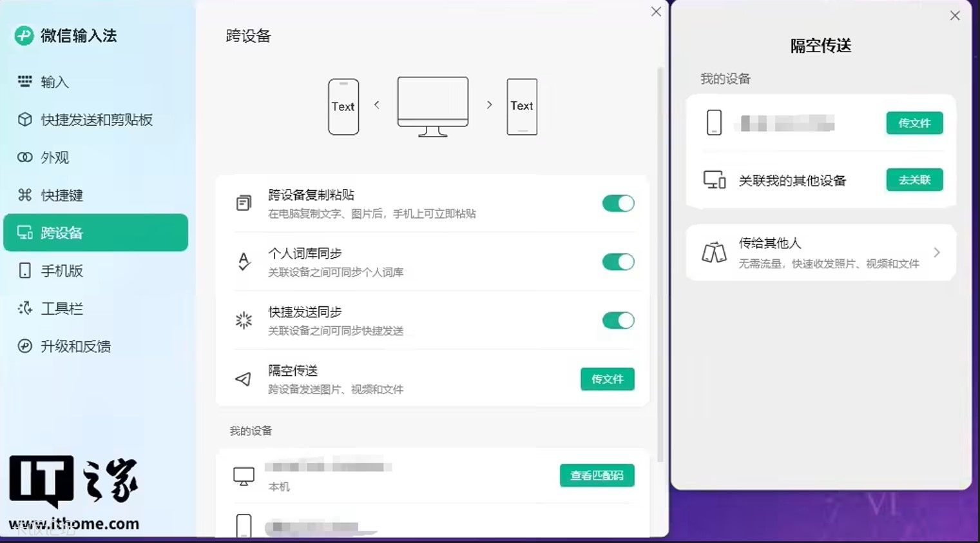Open 快捷发送和剪贴板 in the sidebar

coord(95,120)
